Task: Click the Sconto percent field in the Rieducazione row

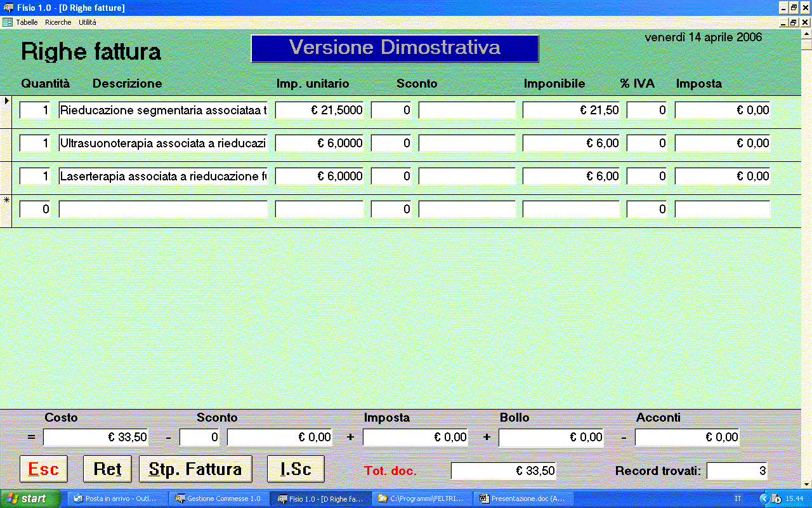Action: [391, 110]
